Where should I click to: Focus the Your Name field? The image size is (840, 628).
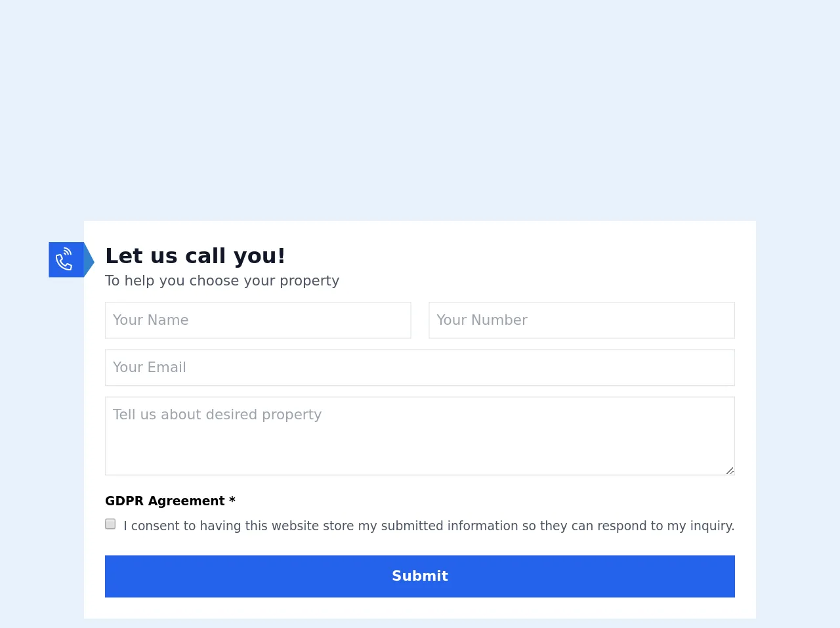point(258,320)
